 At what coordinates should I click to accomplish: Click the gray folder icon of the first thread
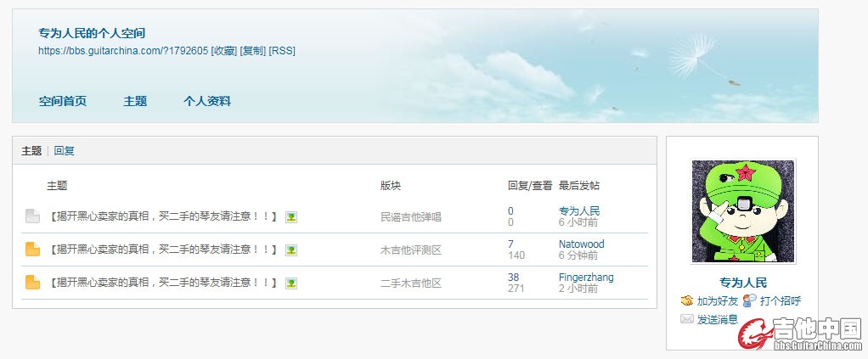pyautogui.click(x=32, y=216)
